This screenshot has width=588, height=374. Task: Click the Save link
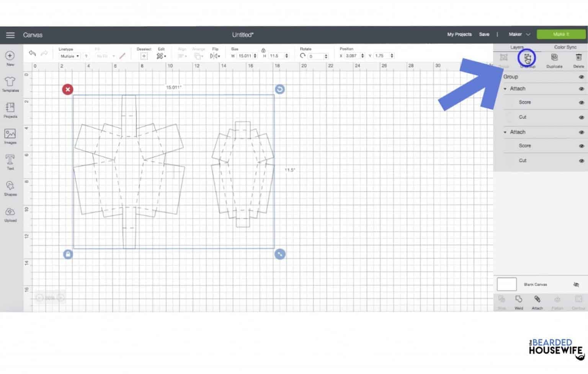coord(484,34)
